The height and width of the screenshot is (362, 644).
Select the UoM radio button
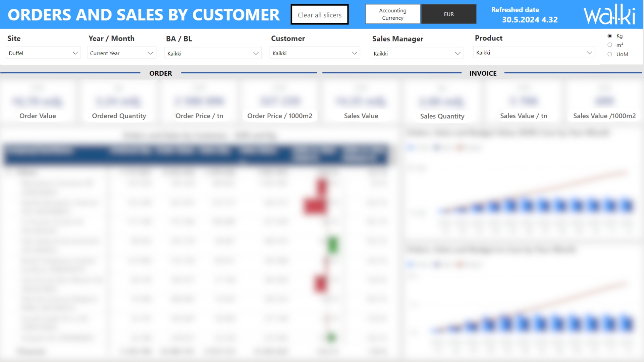(610, 54)
